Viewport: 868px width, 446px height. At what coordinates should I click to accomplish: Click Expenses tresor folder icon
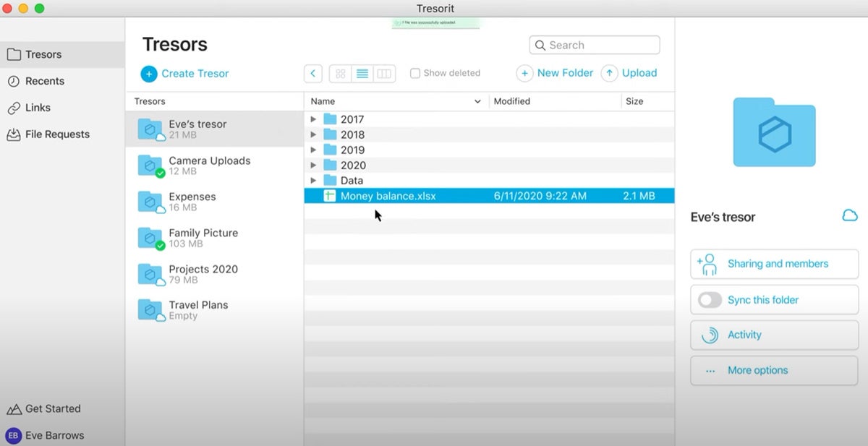click(x=150, y=202)
